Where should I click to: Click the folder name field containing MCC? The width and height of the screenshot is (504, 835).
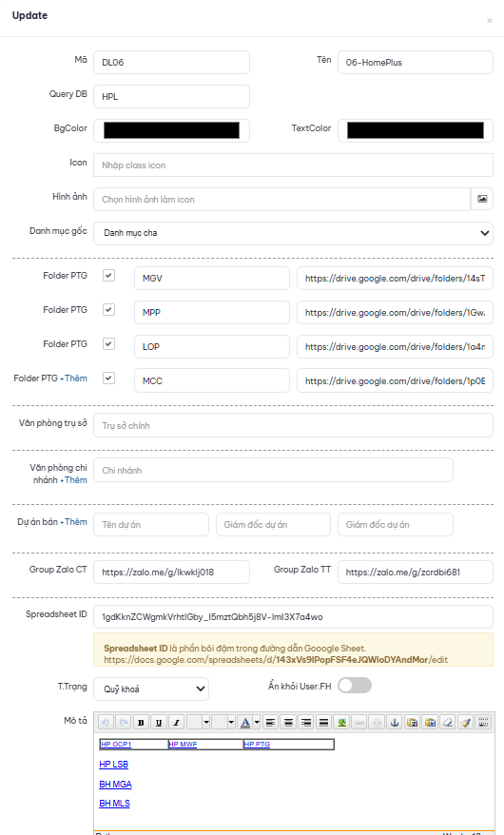coord(212,380)
